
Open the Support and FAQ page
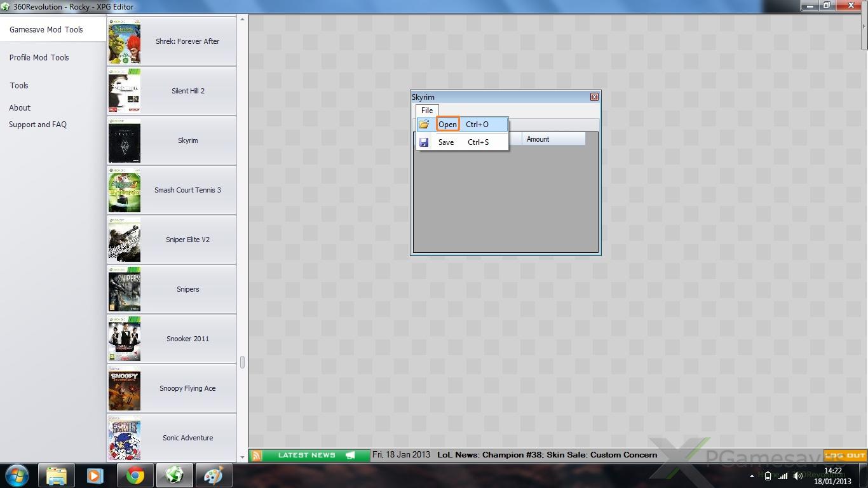37,125
